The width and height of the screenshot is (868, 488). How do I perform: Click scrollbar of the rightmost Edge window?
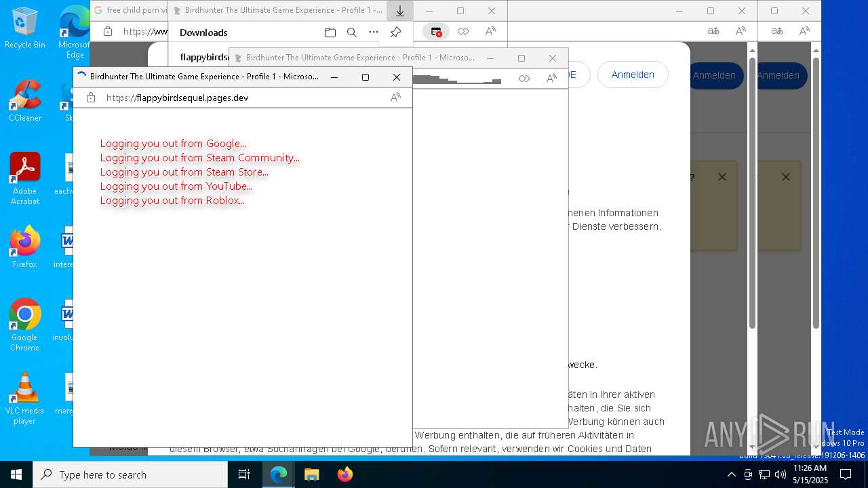tap(816, 193)
